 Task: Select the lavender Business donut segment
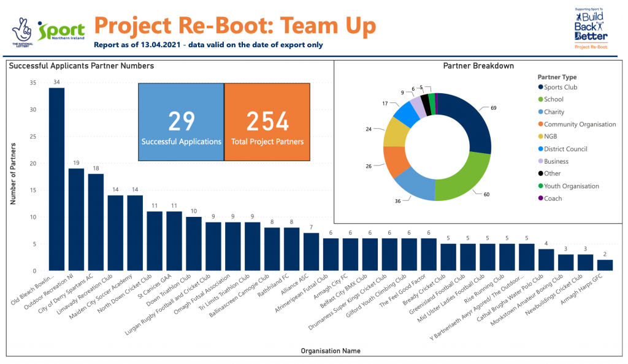pyautogui.click(x=418, y=106)
